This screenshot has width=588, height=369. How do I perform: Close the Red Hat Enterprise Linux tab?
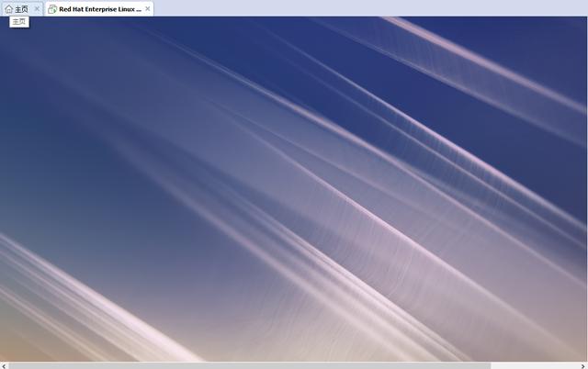(148, 8)
